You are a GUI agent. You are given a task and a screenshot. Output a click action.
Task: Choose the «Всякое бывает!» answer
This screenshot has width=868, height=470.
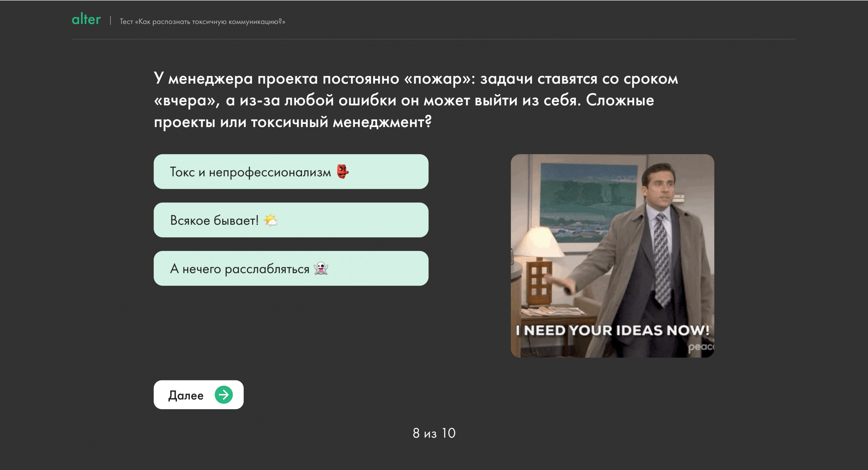(x=291, y=220)
